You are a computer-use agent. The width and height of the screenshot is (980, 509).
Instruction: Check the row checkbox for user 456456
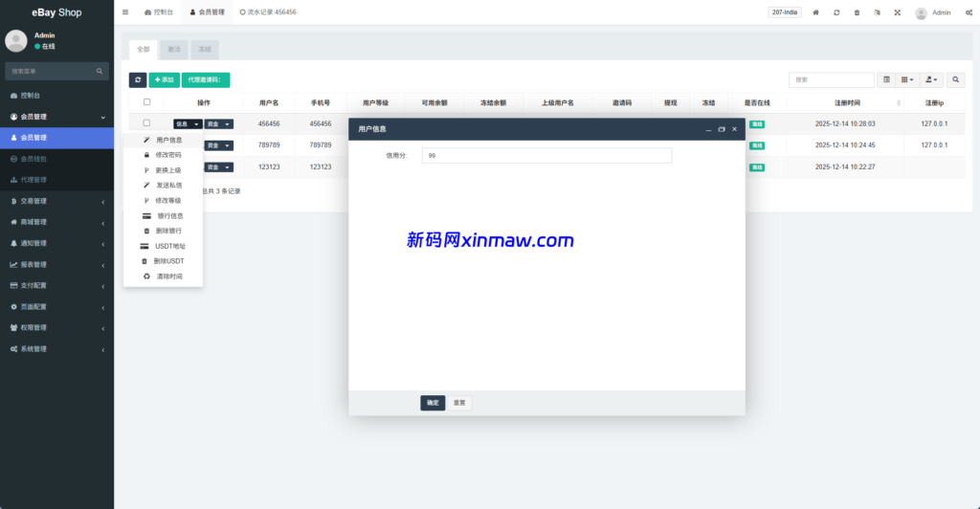click(146, 123)
